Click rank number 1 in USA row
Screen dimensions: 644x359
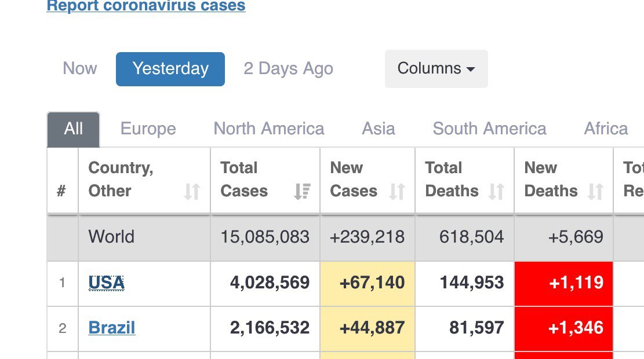[x=62, y=283]
